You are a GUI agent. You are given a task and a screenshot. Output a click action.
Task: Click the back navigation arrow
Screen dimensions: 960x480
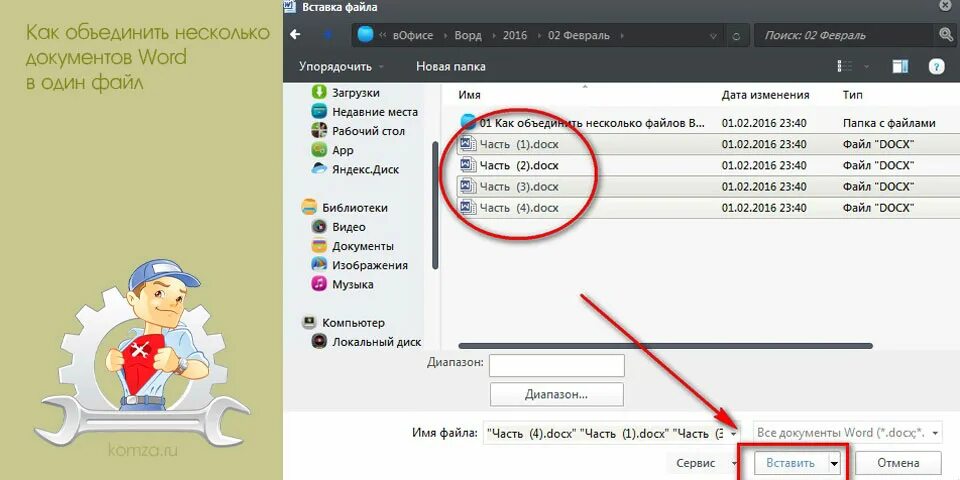click(296, 35)
